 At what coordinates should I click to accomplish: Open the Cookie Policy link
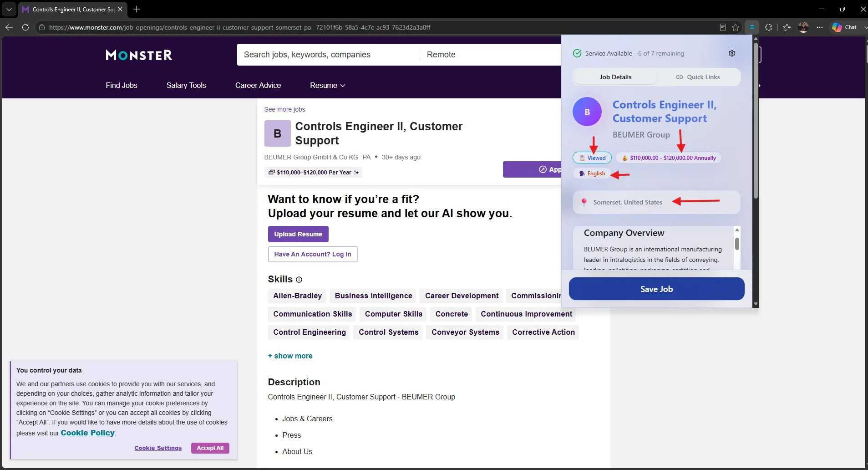coord(87,433)
